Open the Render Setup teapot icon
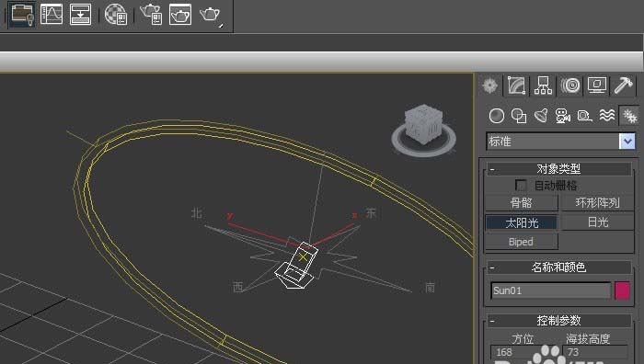 pyautogui.click(x=151, y=15)
